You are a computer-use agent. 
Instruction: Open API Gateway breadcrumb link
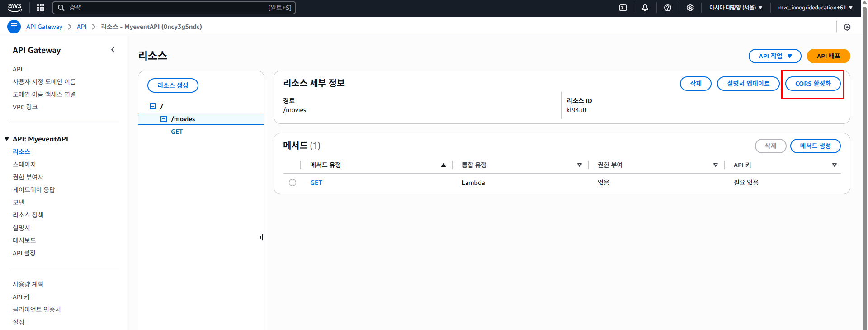pyautogui.click(x=44, y=27)
